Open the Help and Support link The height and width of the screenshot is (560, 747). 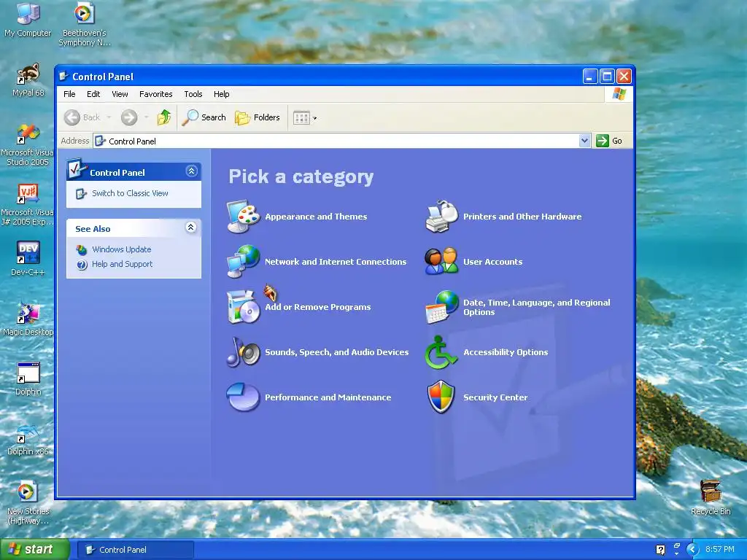pyautogui.click(x=122, y=264)
